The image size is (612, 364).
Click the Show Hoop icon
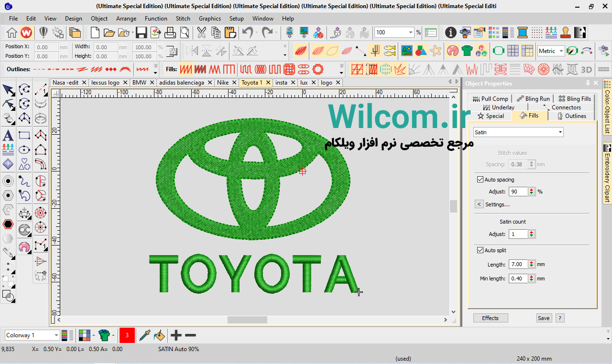498,50
